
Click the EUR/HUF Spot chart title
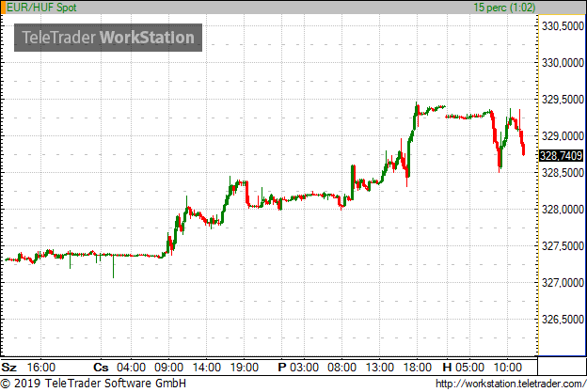pos(41,8)
